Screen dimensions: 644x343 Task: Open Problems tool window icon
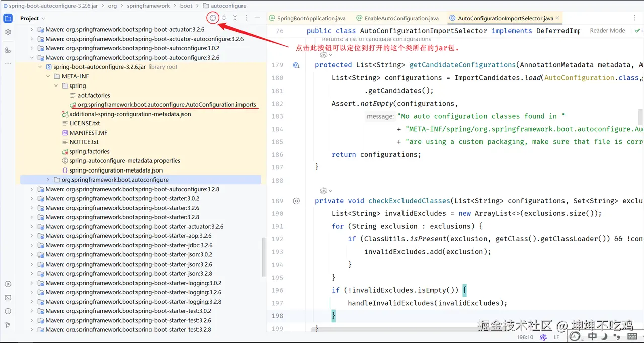tap(8, 311)
